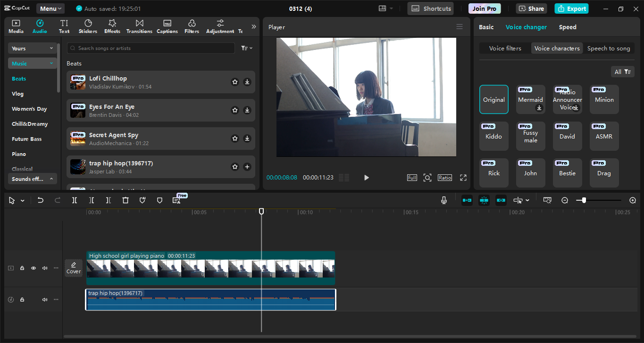This screenshot has width=644, height=343.
Task: Mute the audio track trap hip hop
Action: coord(45,300)
